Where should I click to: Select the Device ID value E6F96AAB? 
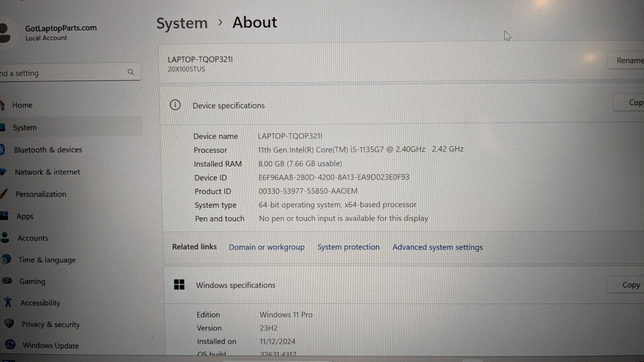(x=334, y=177)
